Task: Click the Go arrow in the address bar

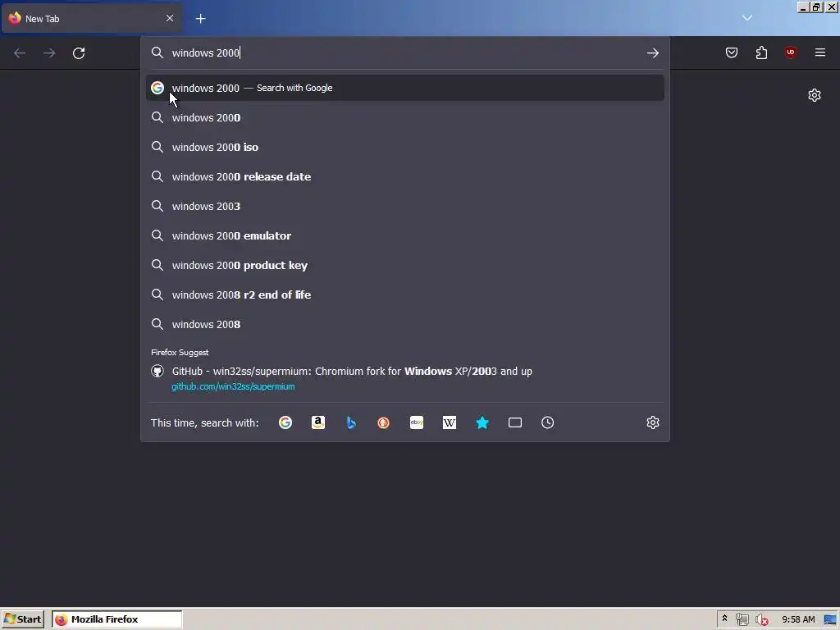Action: click(x=652, y=52)
